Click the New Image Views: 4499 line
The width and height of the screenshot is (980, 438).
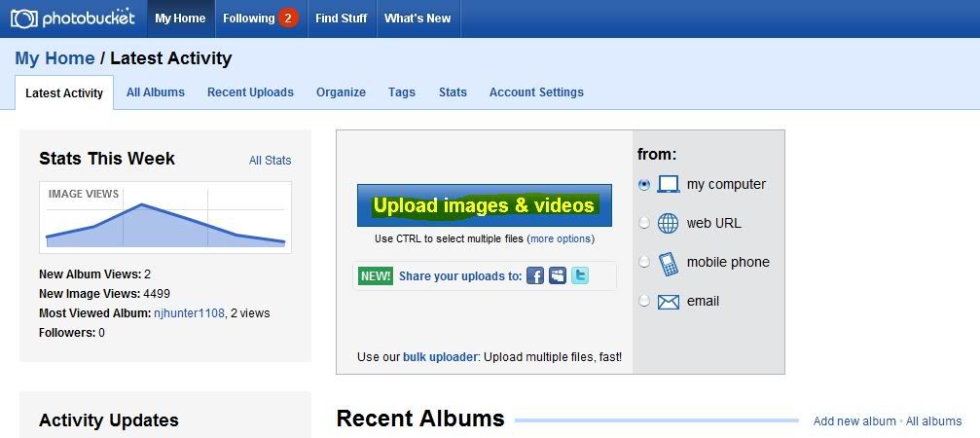pyautogui.click(x=104, y=294)
